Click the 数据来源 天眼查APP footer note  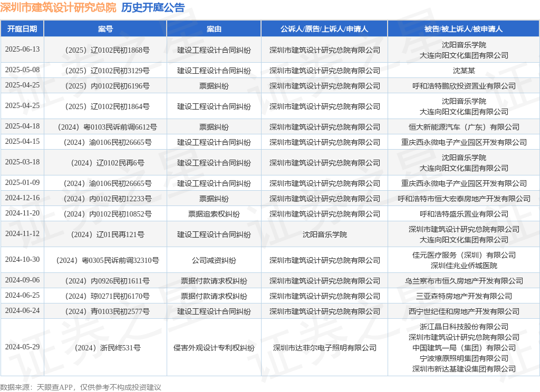[x=81, y=388]
